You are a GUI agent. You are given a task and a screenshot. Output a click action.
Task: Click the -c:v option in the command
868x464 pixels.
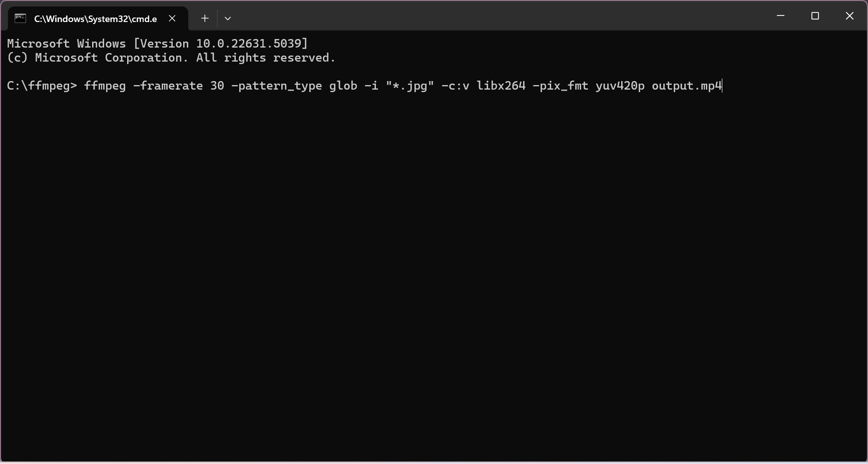(456, 86)
